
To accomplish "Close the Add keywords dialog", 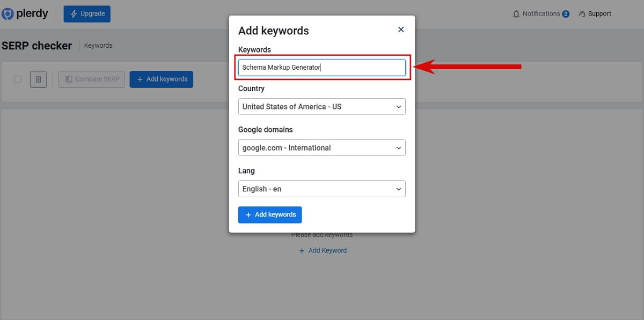I will 400,29.
